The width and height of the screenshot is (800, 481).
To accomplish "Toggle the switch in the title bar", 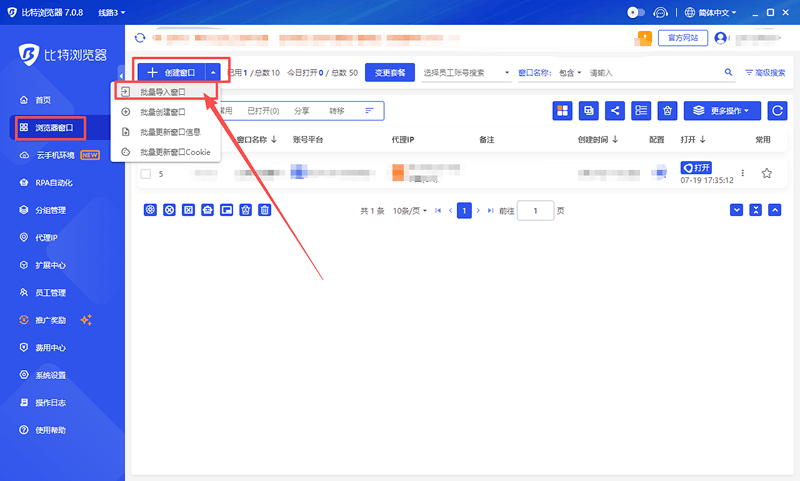I will click(635, 13).
